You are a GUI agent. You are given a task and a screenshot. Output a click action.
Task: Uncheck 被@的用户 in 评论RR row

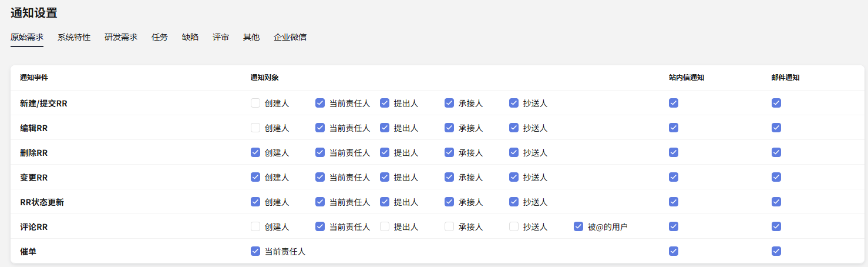pyautogui.click(x=578, y=226)
